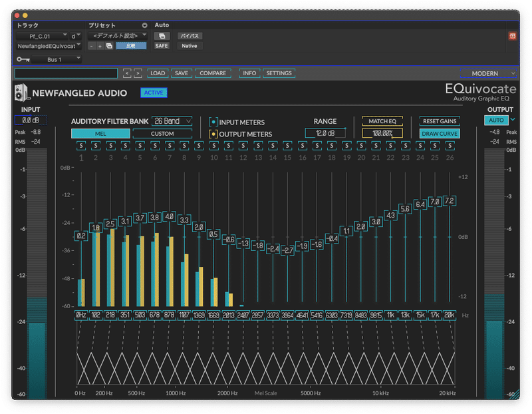Screen dimensions: 532x414
Task: Open the Bus 1 key input dropdown
Action: click(x=57, y=59)
